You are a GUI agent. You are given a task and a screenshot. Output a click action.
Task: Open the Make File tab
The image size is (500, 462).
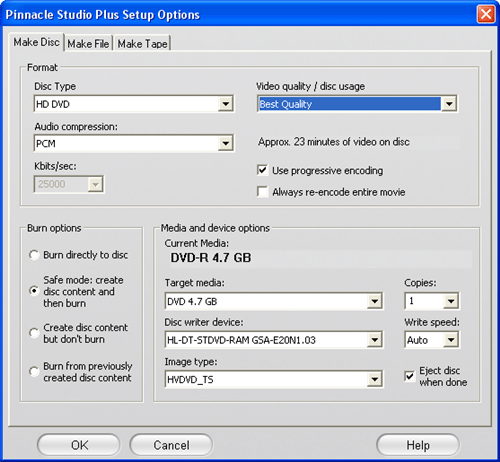point(88,44)
